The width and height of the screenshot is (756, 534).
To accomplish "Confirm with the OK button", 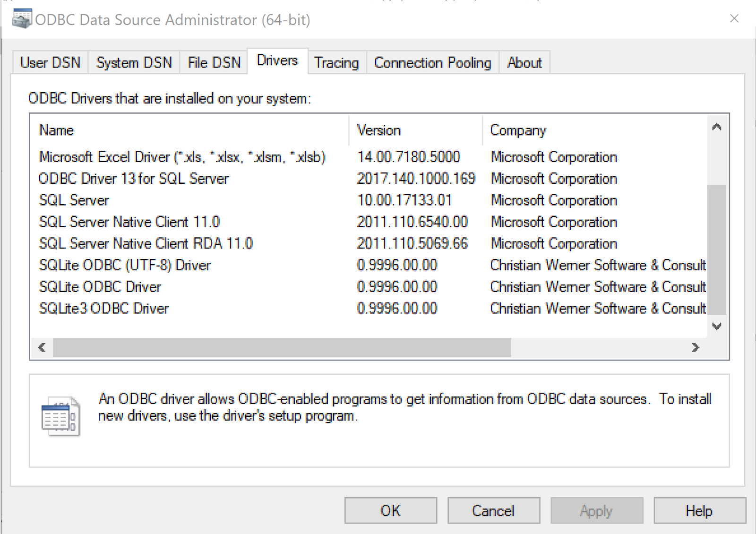I will (391, 510).
